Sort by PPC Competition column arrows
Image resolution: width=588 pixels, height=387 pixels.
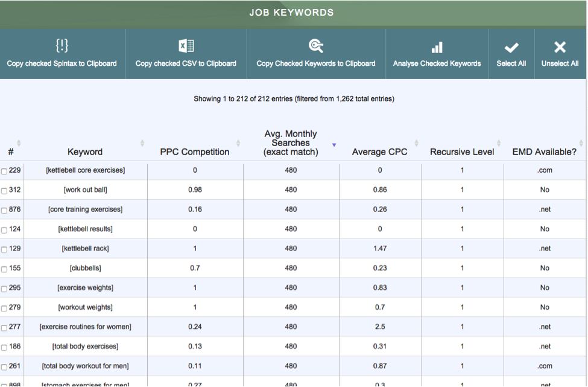[238, 143]
